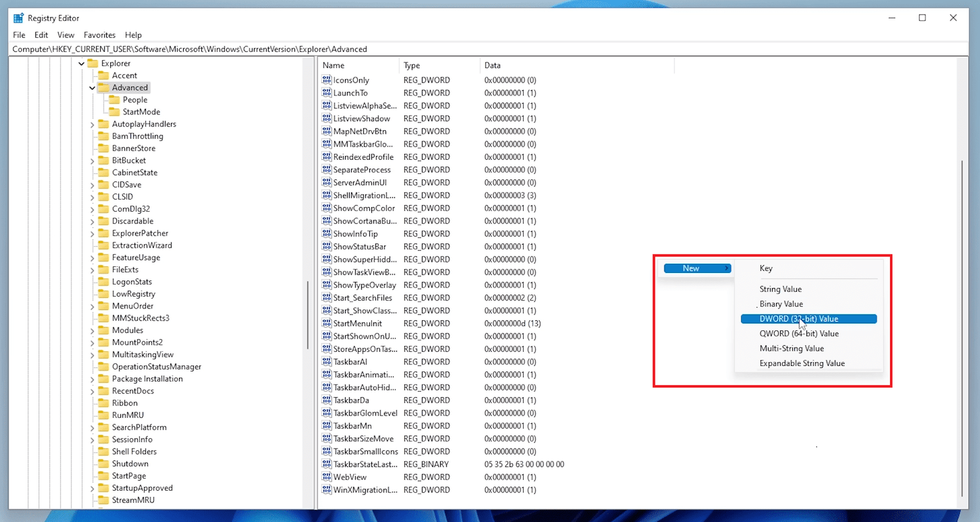
Task: Select the IconsOnly value icon
Action: click(326, 80)
